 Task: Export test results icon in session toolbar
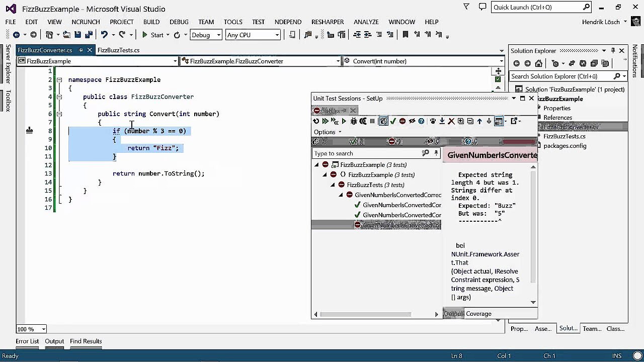(x=514, y=121)
